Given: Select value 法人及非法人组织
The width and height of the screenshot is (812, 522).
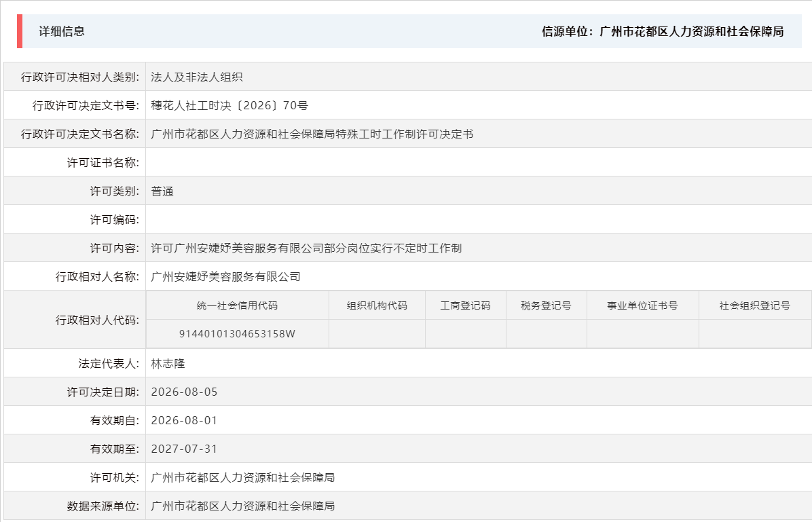Looking at the screenshot, I should click(197, 77).
